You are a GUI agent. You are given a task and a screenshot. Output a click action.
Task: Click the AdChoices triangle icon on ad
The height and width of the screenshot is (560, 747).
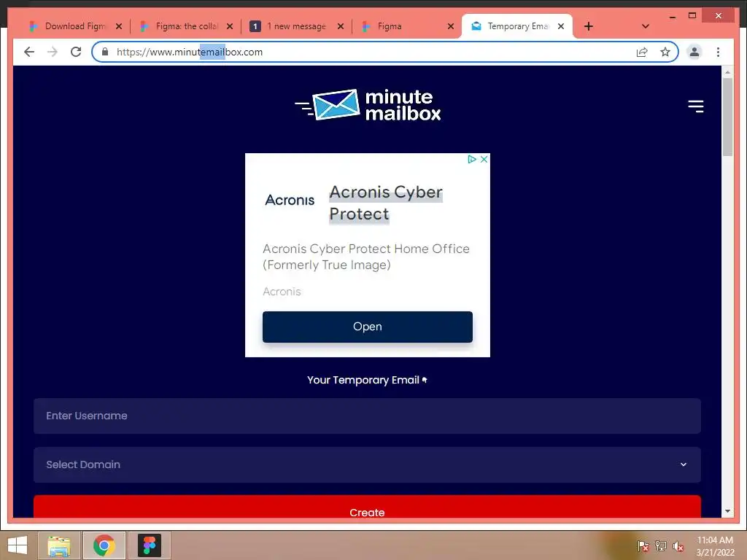click(x=472, y=159)
